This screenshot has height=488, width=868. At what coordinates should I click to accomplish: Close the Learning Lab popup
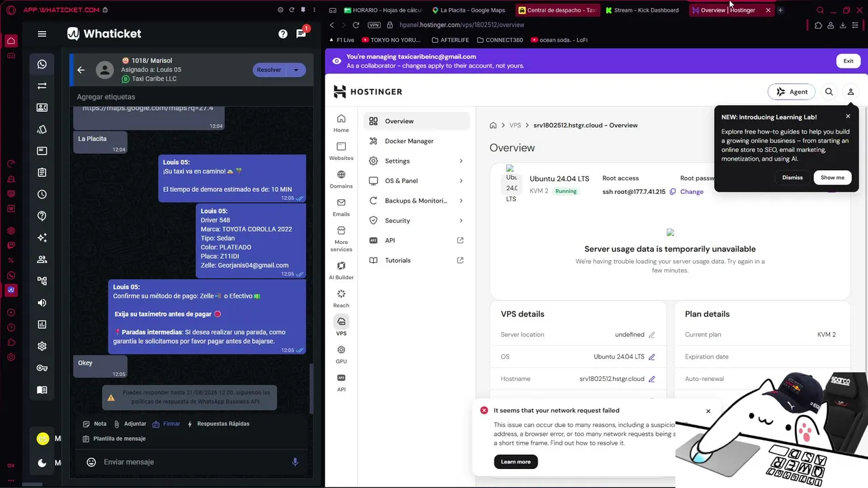[x=848, y=117]
